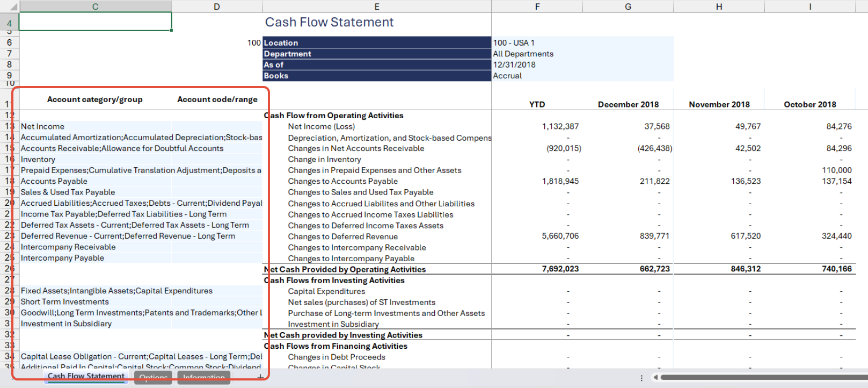Click the November 2018 column heading

[x=719, y=104]
